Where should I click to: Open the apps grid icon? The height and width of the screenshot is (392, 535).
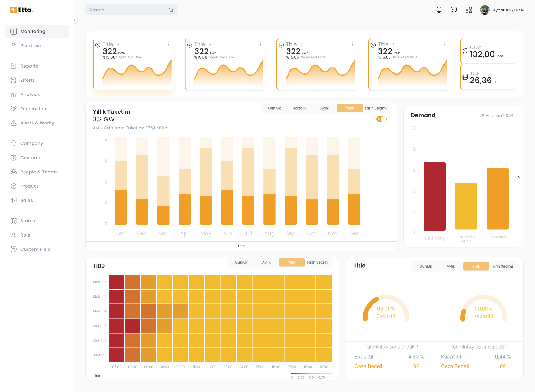(x=468, y=10)
